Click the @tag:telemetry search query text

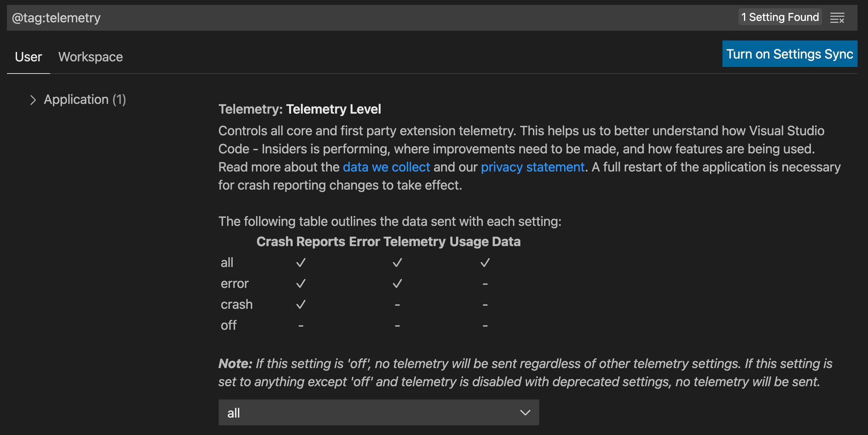tap(56, 17)
